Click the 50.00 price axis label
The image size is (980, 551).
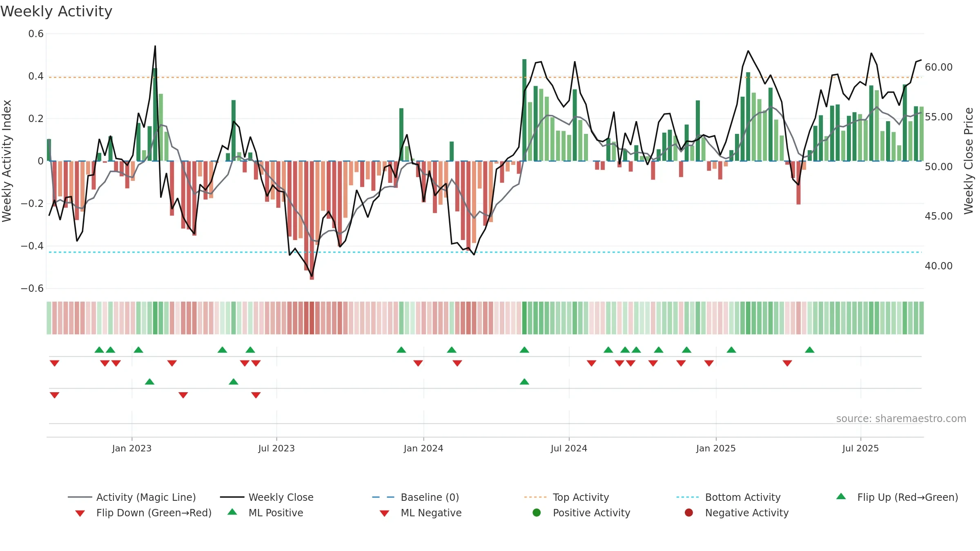(x=939, y=167)
